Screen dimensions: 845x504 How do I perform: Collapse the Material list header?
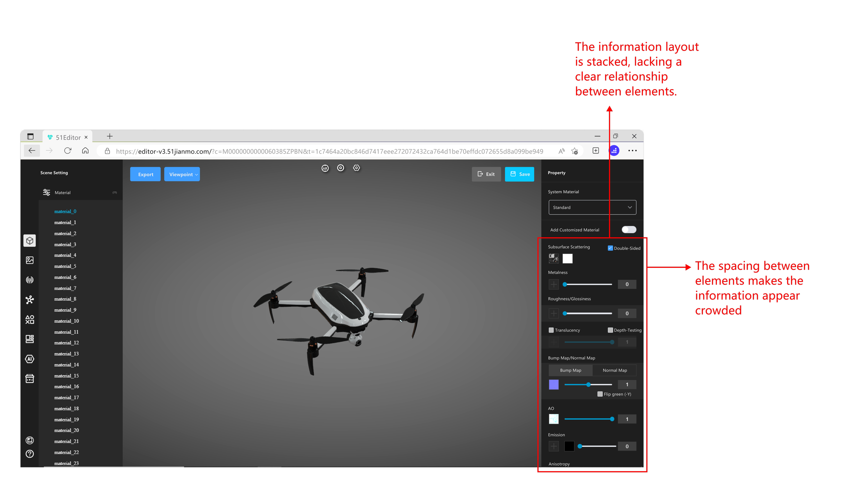coord(63,193)
